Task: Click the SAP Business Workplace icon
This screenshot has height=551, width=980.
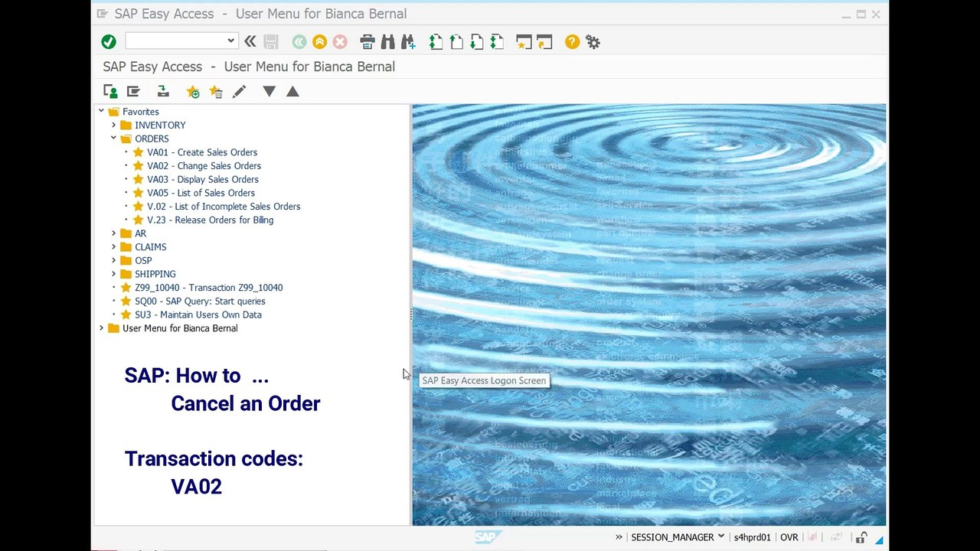Action: 163,92
